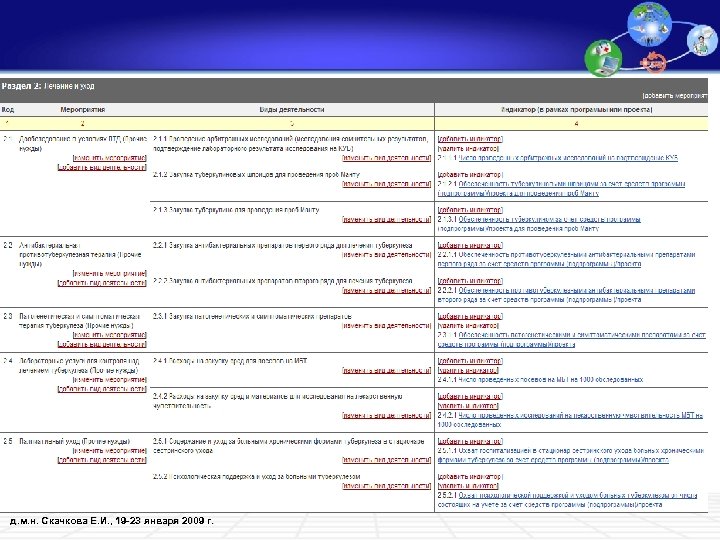Click 'изменить вид деятельности' for item 2.5.2
Screen dimensions: 720x540
point(387,486)
